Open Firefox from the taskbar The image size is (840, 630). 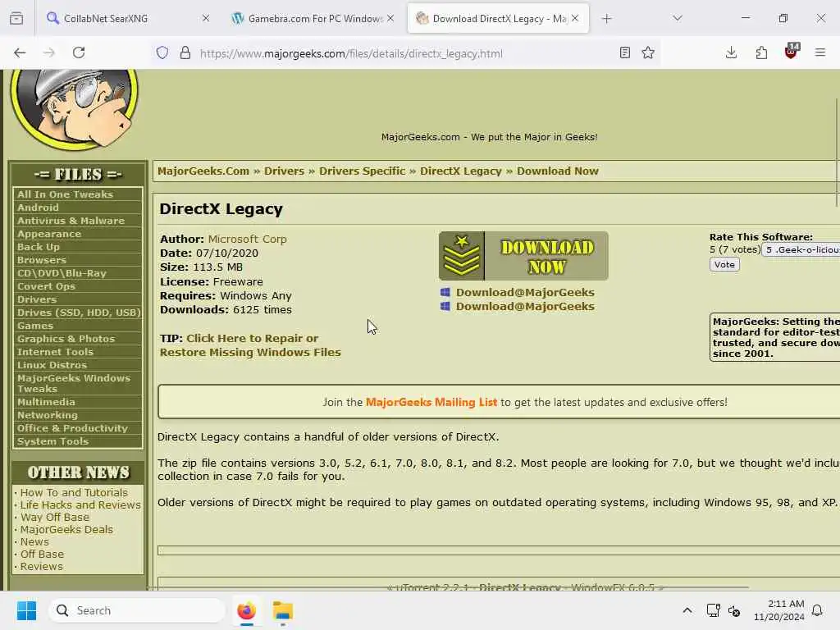tap(246, 610)
